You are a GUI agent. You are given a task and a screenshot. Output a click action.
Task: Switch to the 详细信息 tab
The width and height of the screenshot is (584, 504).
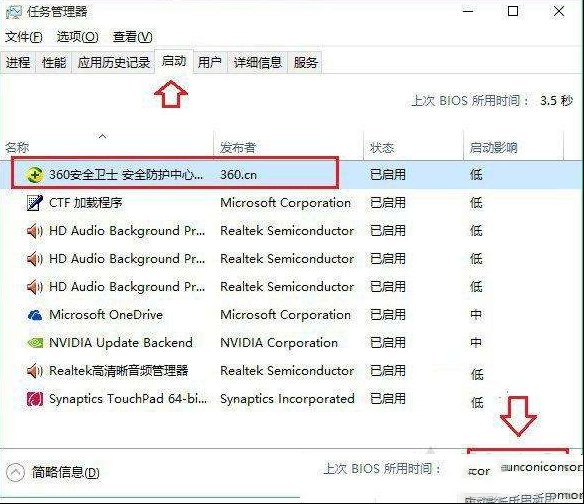(x=257, y=62)
